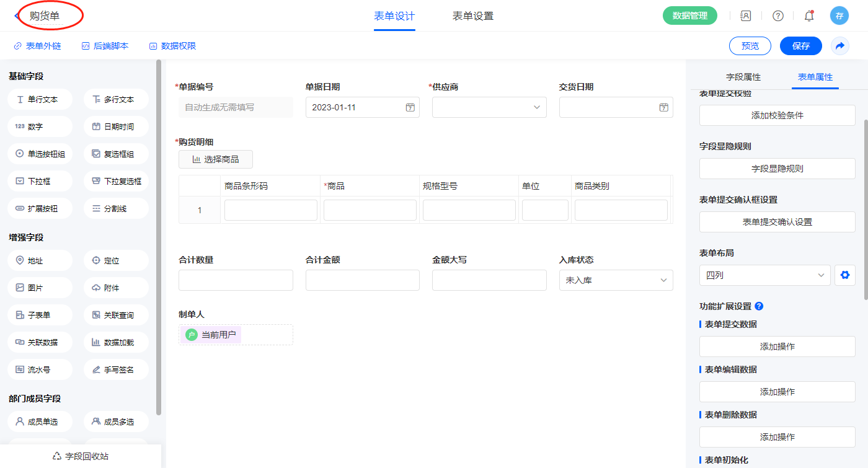
Task: Click the 功能扩展设置 help icon
Action: [759, 306]
